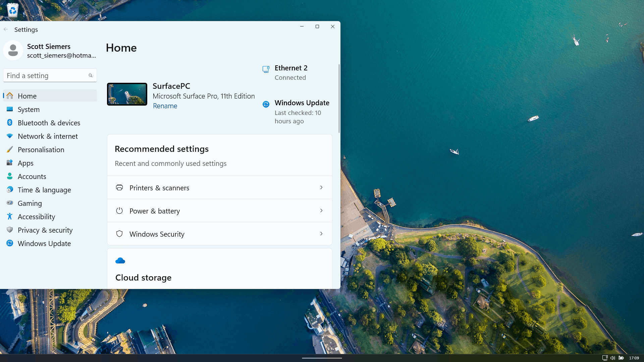Navigate to Privacy & security
644x362 pixels.
(50, 230)
